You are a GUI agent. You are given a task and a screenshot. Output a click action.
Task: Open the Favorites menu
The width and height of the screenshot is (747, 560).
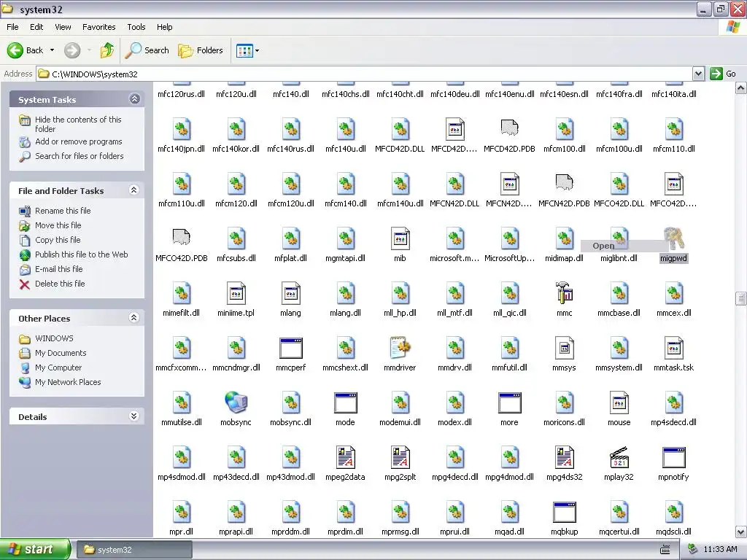click(x=99, y=27)
